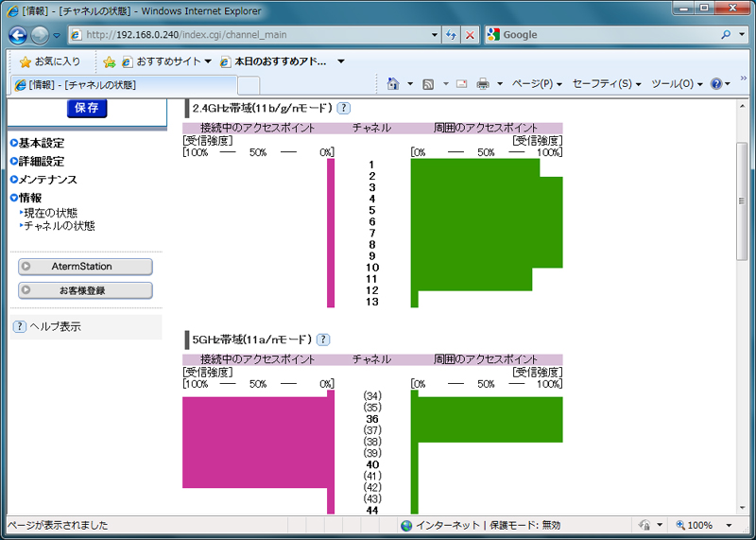
Task: Expand the 詳細設定 menu section
Action: [38, 161]
